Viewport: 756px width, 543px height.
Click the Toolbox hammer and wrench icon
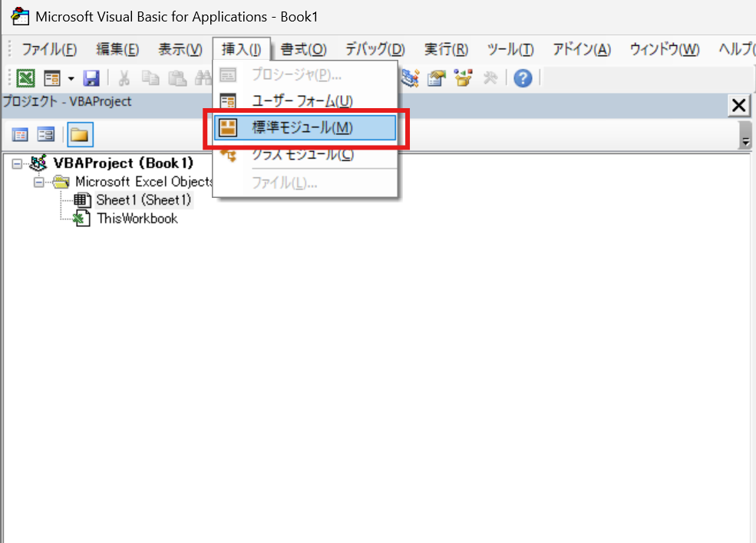[x=490, y=77]
